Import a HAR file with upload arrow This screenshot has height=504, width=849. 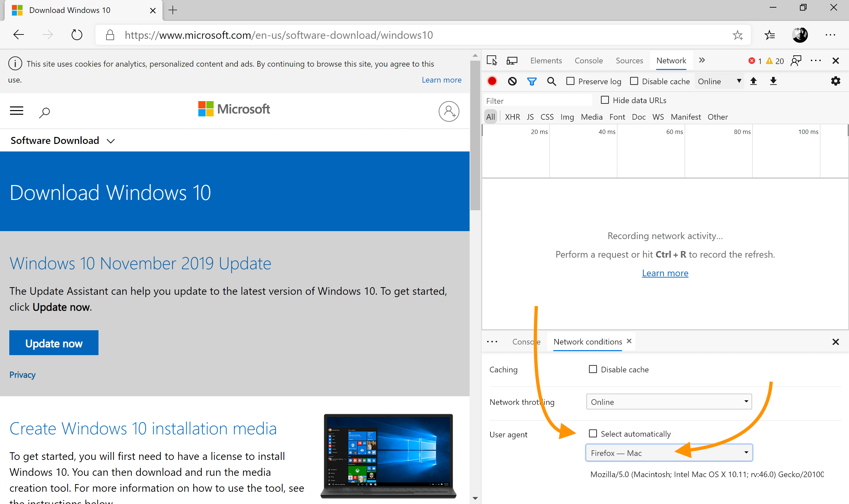753,81
